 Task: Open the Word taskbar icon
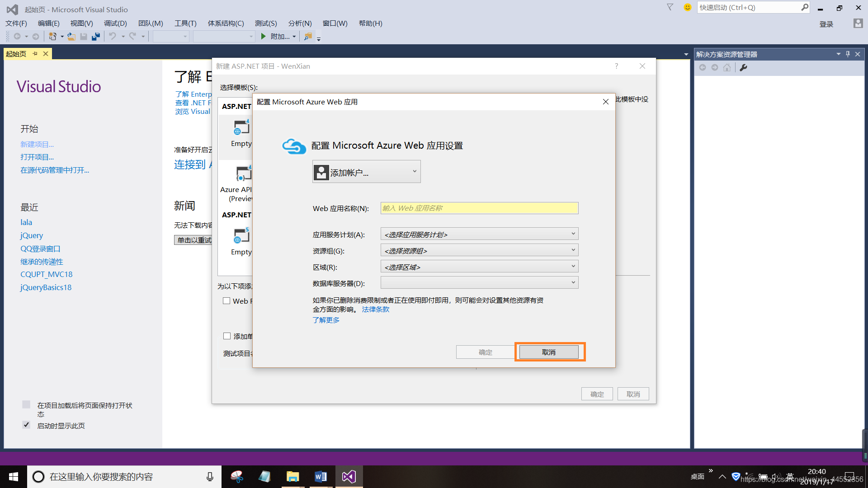click(321, 477)
